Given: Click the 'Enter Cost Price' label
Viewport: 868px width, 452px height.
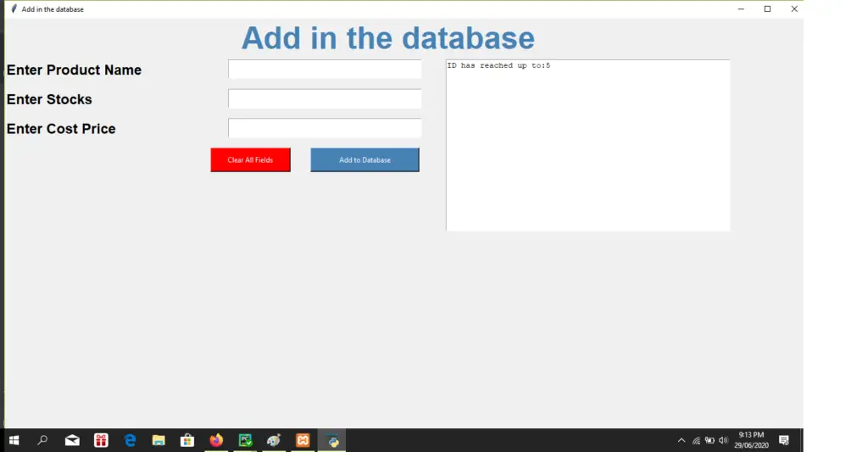Looking at the screenshot, I should point(61,129).
